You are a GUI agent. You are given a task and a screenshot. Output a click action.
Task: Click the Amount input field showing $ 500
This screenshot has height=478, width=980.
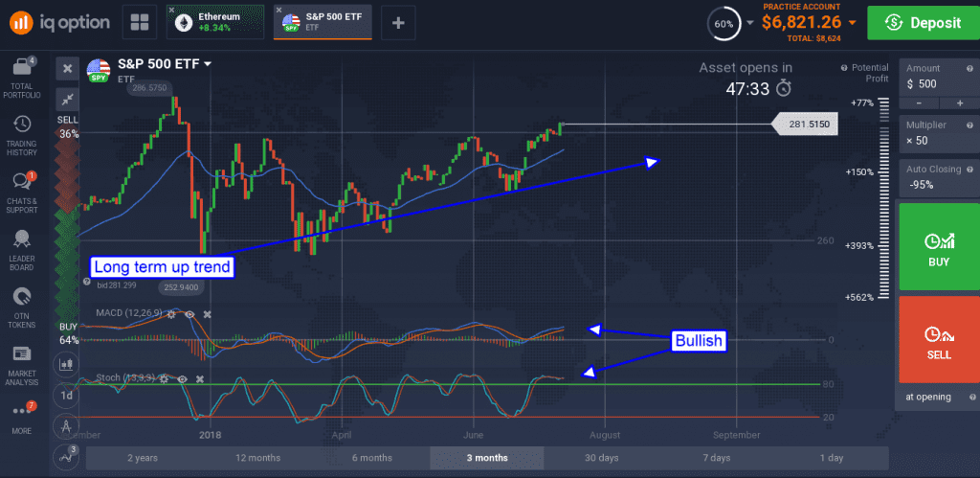click(x=939, y=78)
